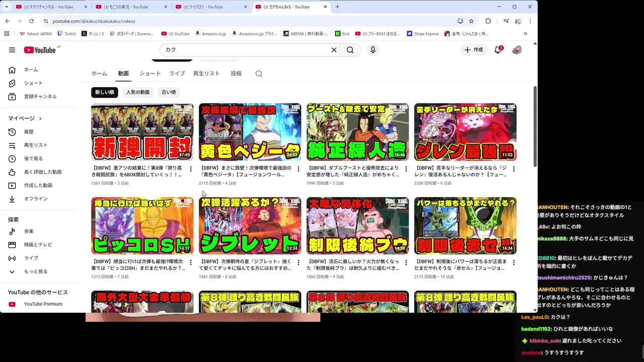This screenshot has height=362, width=644.
Task: Switch to the channel 投稿 tab
Action: coord(236,73)
